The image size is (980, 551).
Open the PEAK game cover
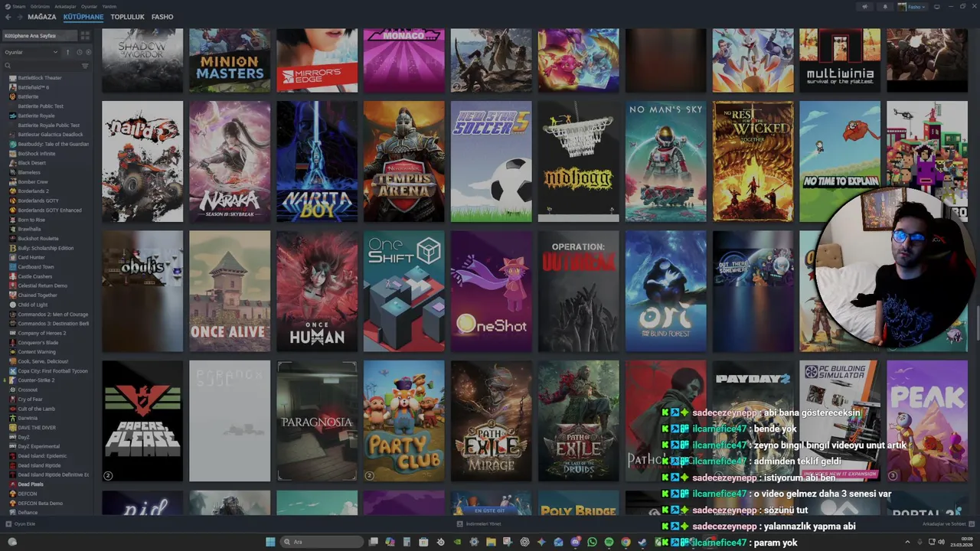928,422
